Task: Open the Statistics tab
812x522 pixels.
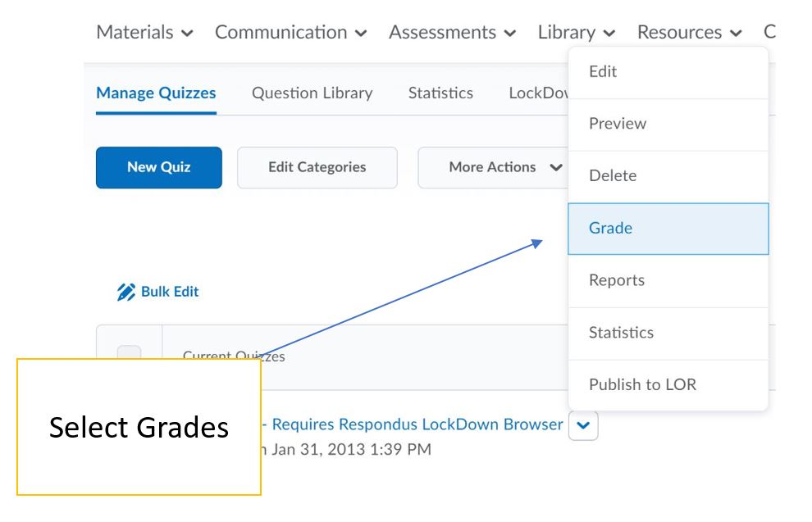Action: coord(440,93)
